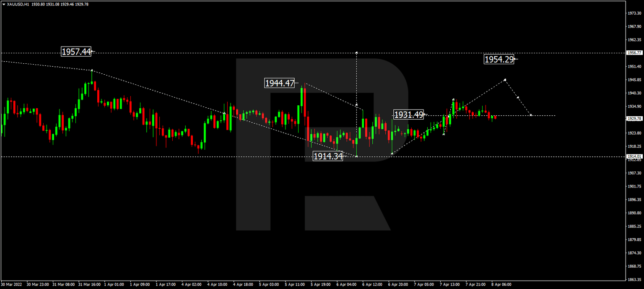Click the arrowhead at the 7 Apr swing high
Screen dimensions: 644x289
454,99
